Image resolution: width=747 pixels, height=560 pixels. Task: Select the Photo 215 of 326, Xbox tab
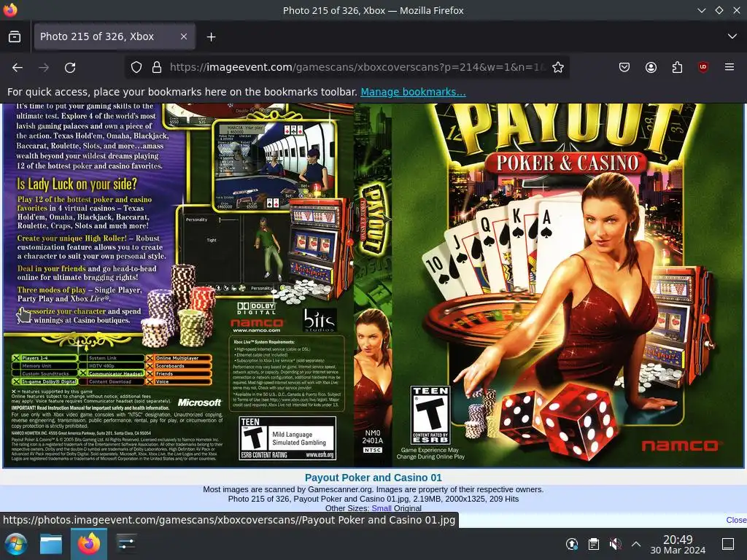click(x=115, y=36)
